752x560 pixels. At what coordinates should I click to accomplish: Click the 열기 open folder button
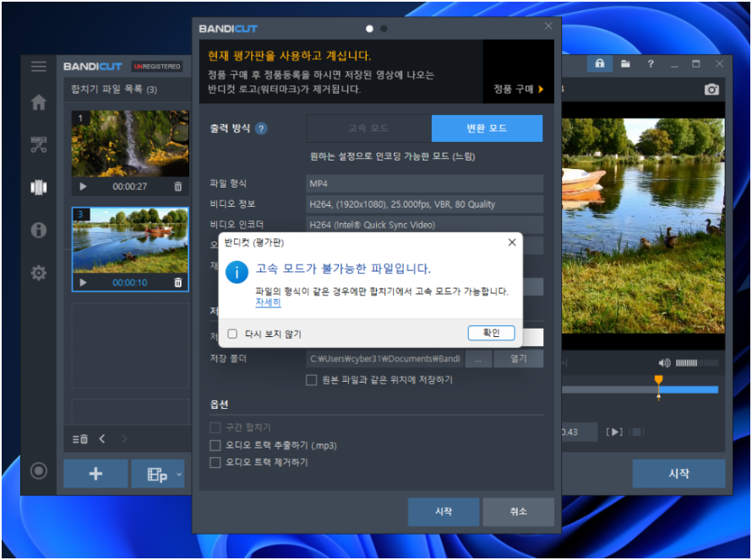pyautogui.click(x=519, y=359)
